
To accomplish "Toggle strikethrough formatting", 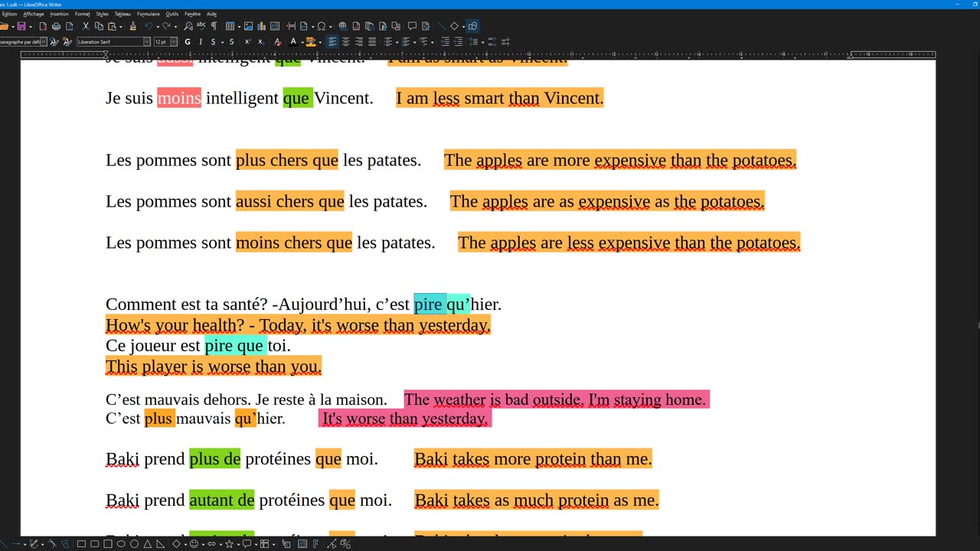I will [x=231, y=42].
